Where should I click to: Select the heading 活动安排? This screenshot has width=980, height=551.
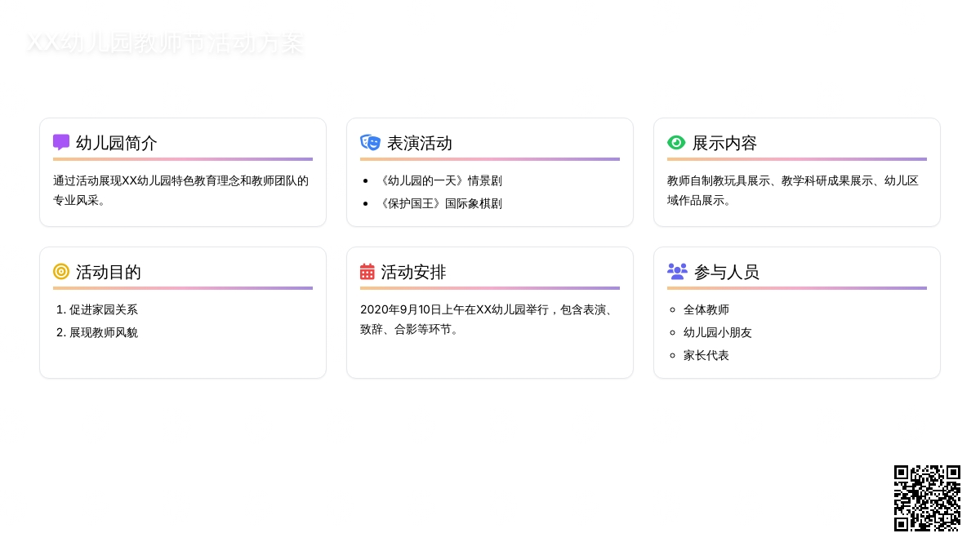click(x=414, y=272)
